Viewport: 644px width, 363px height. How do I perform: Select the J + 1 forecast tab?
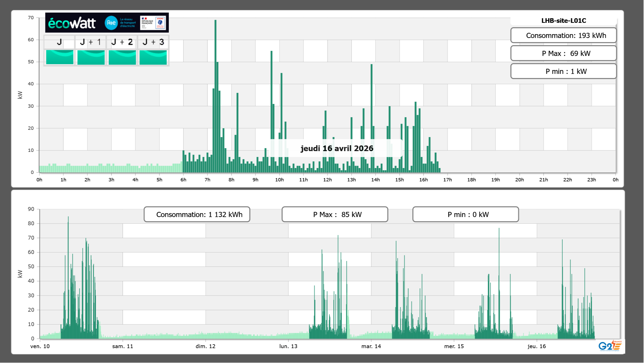click(91, 42)
